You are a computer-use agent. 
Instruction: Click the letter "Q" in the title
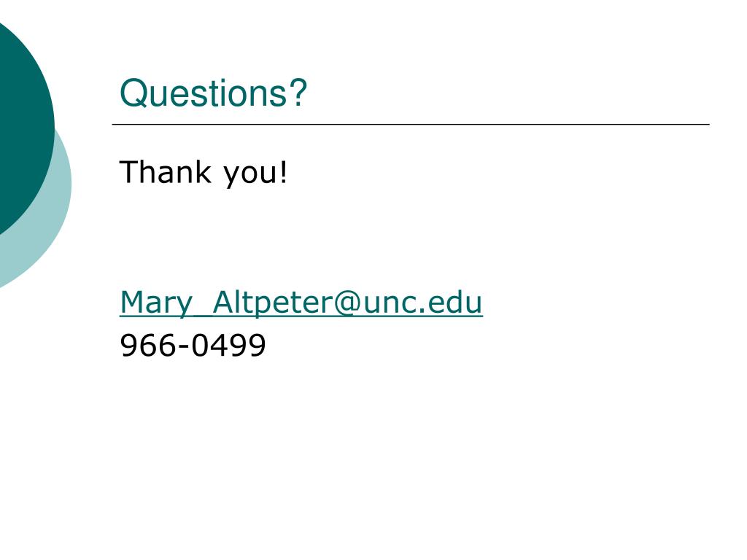click(x=134, y=93)
